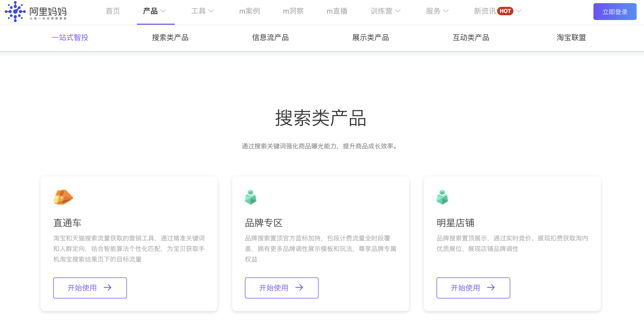Click the 品牌专区 description paragraph
The height and width of the screenshot is (329, 644).
point(321,249)
